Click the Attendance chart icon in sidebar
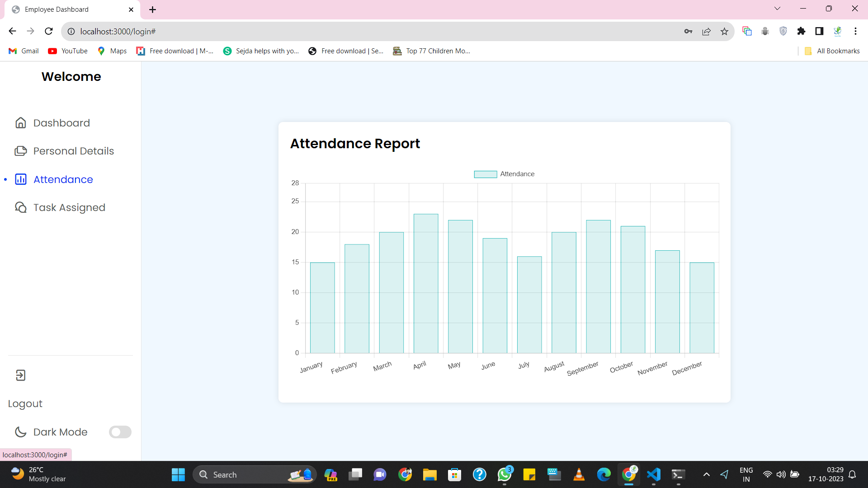Screen dimensions: 868x488 21,179
